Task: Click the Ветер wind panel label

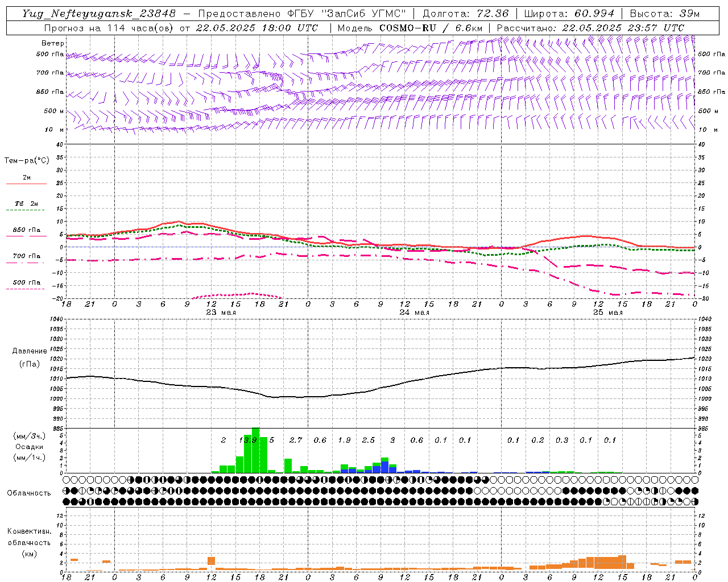Action: (53, 43)
